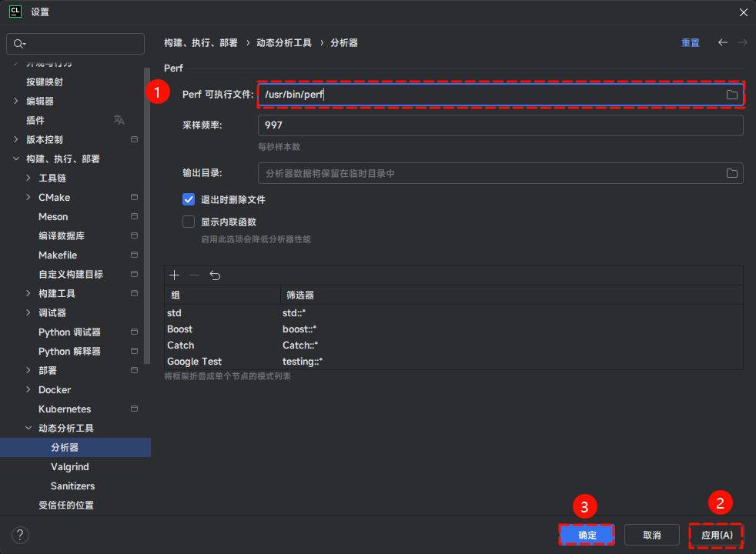Viewport: 756px width, 554px height.
Task: Toggle the sync icon next to CMake
Action: point(134,197)
